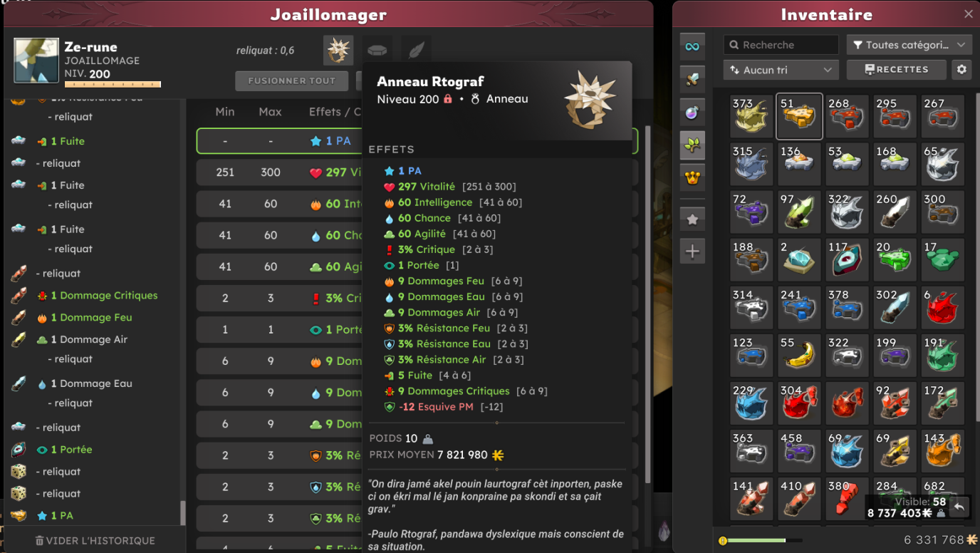Toggle the star favorites filter
The image size is (980, 553).
click(x=692, y=219)
